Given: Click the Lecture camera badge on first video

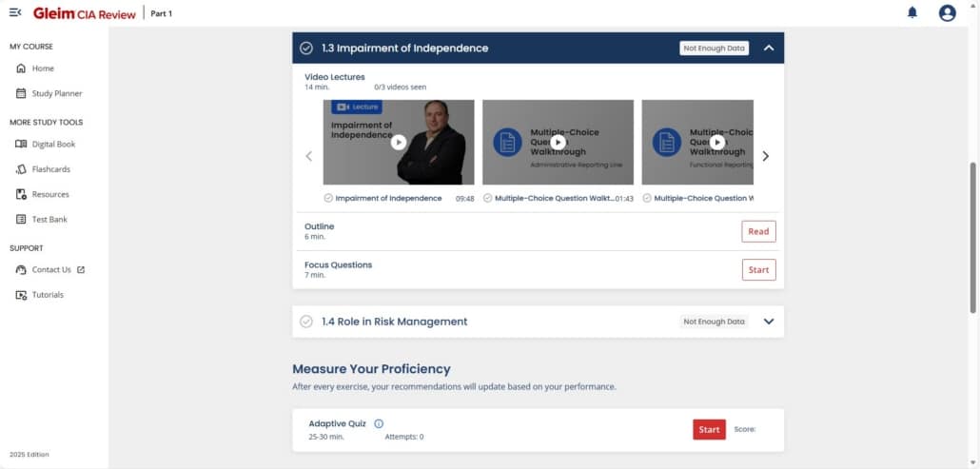Looking at the screenshot, I should (x=357, y=107).
